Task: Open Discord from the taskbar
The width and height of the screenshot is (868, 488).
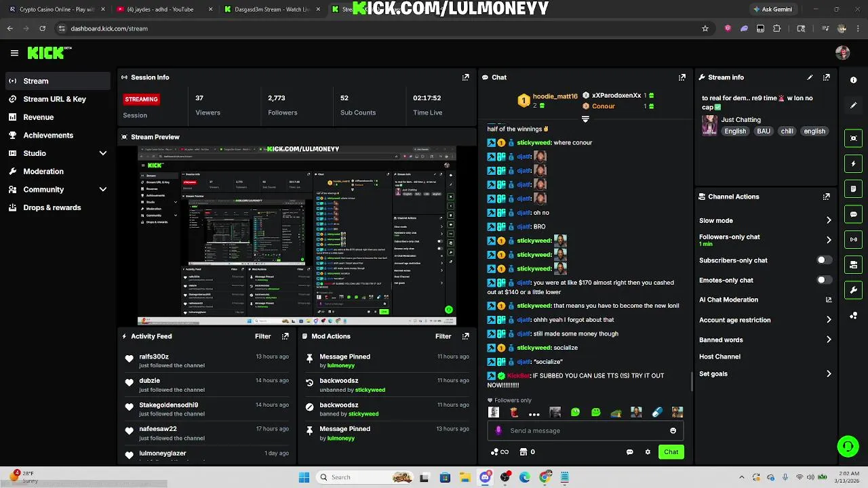Action: (485, 477)
